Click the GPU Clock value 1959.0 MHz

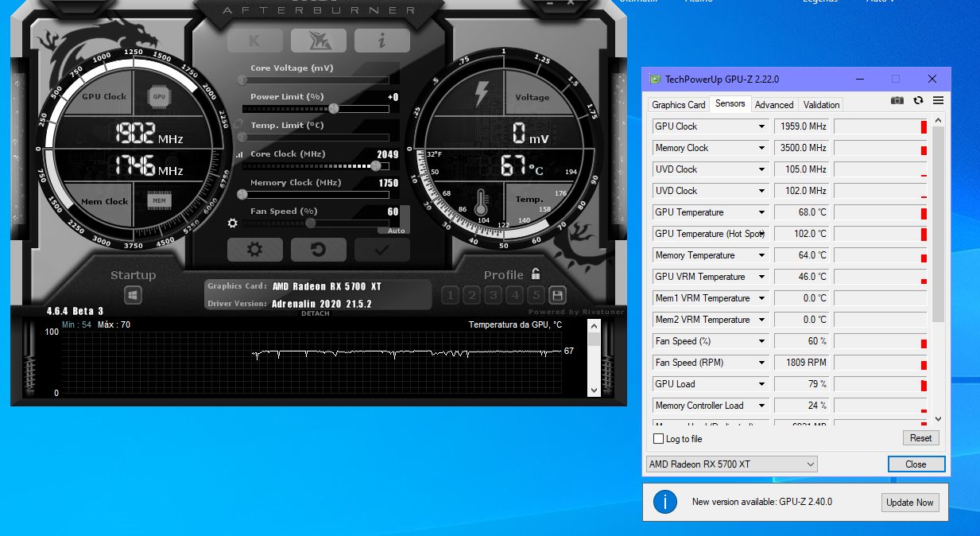(802, 126)
